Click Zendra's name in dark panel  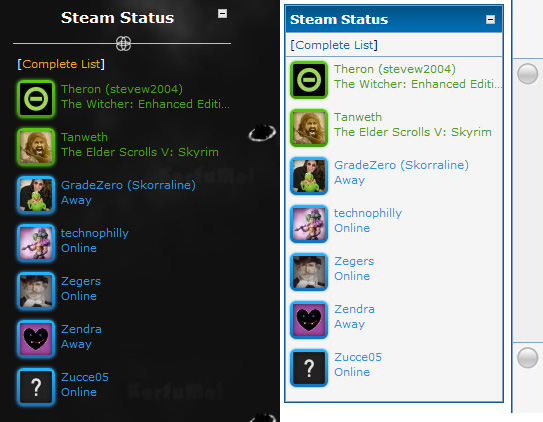(81, 329)
